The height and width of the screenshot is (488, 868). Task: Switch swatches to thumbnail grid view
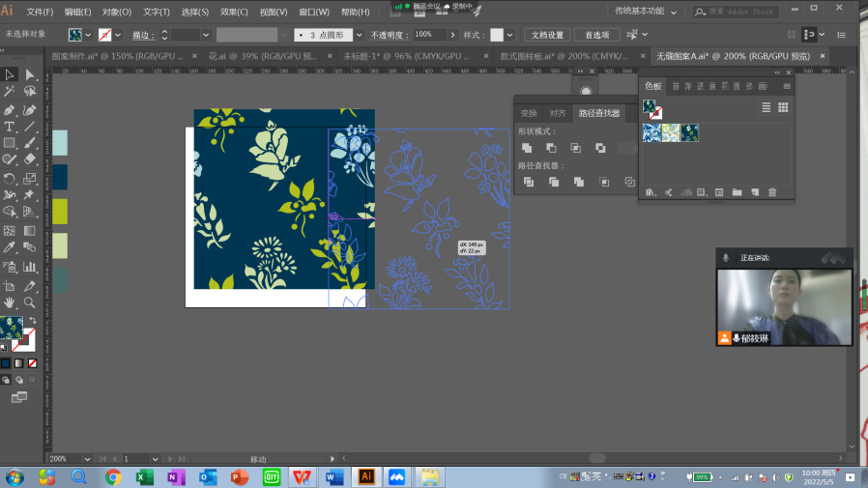tap(783, 107)
